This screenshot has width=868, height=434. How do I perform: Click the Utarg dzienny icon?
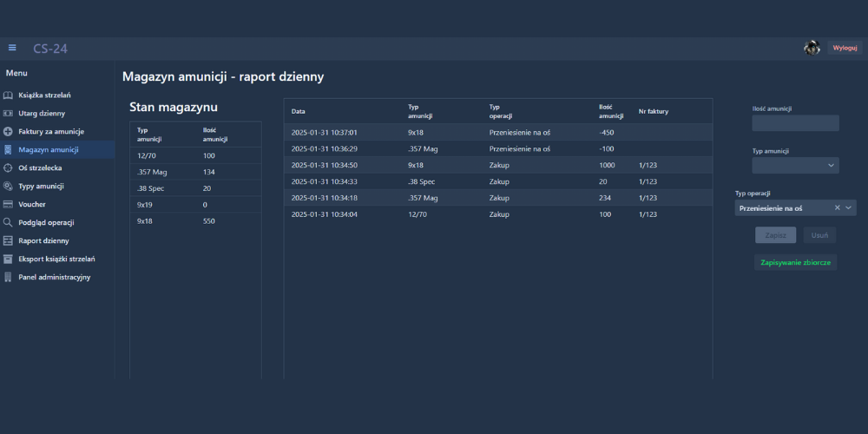coord(8,114)
